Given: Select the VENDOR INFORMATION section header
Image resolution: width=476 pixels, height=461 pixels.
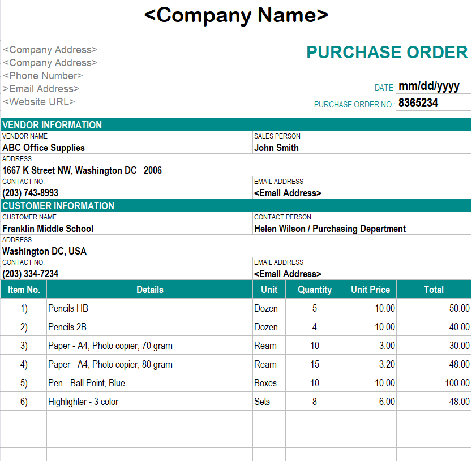Looking at the screenshot, I should [x=236, y=124].
